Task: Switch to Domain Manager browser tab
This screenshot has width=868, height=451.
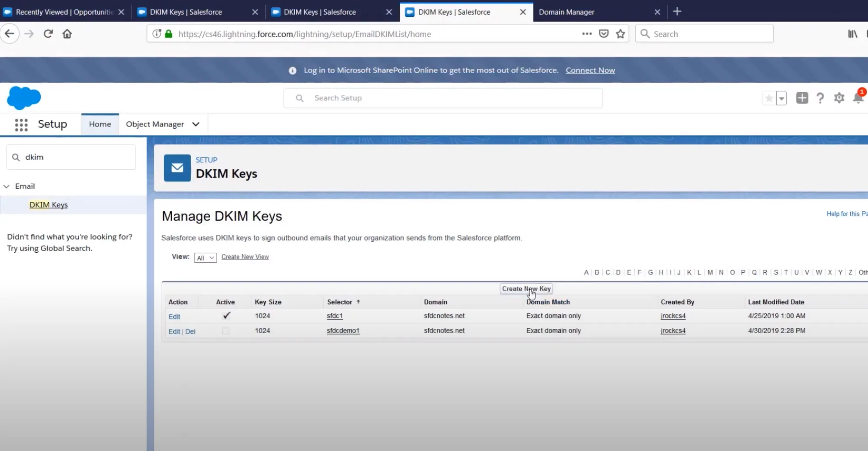Action: 567,12
